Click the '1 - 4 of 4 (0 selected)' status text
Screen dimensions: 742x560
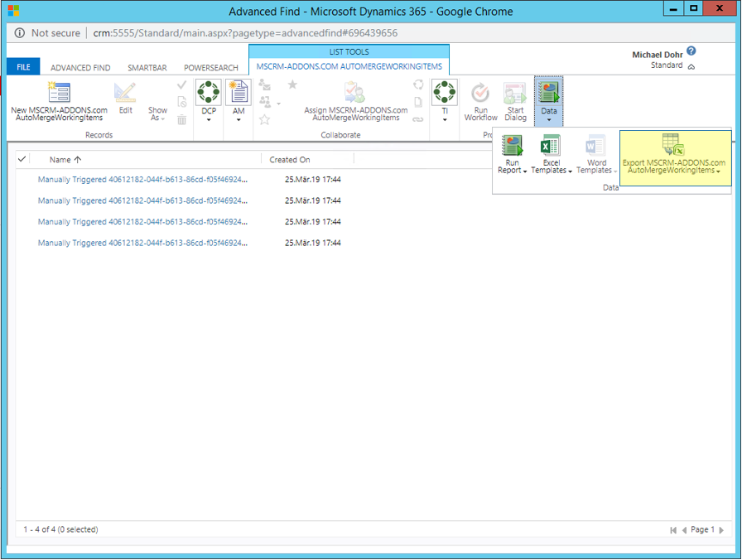tap(60, 529)
